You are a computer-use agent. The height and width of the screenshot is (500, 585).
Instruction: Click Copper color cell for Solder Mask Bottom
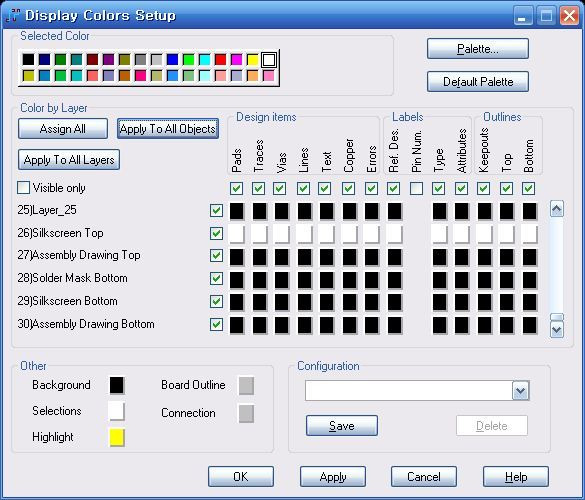click(x=350, y=280)
